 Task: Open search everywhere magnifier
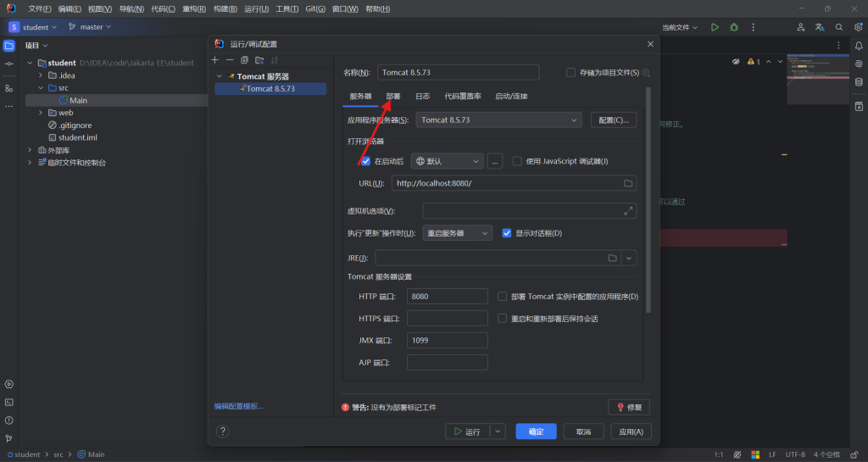839,27
